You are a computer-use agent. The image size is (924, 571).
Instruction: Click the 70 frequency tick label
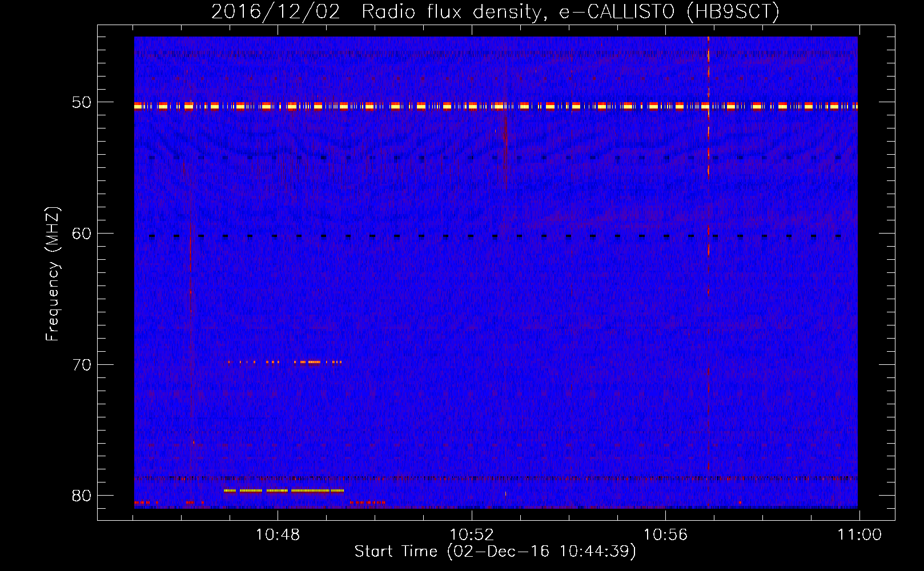(x=82, y=365)
